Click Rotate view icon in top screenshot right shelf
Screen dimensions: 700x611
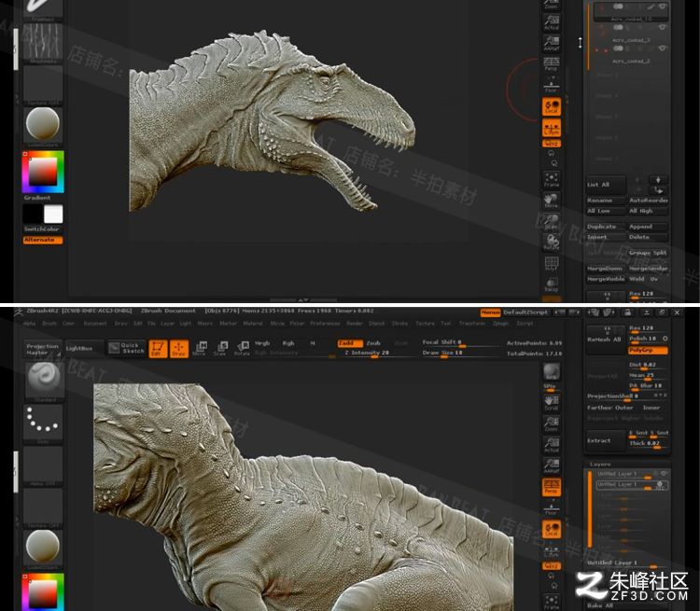coord(552,243)
